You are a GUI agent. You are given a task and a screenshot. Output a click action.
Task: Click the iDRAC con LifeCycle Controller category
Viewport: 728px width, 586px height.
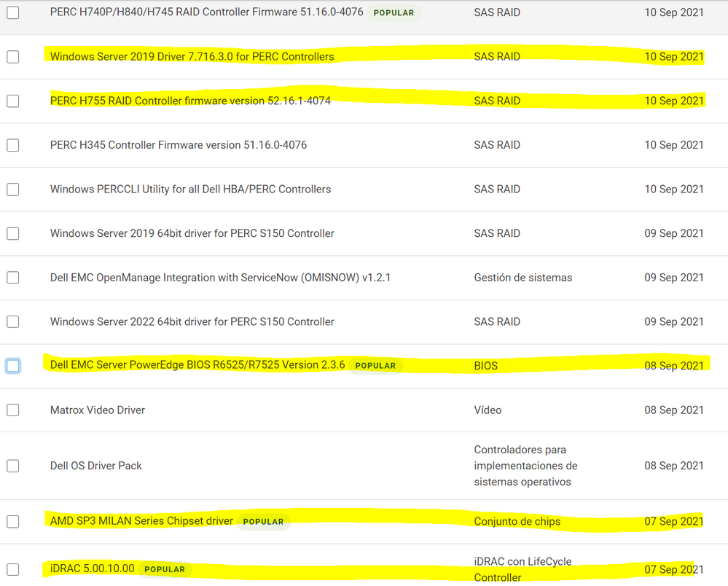(522, 569)
